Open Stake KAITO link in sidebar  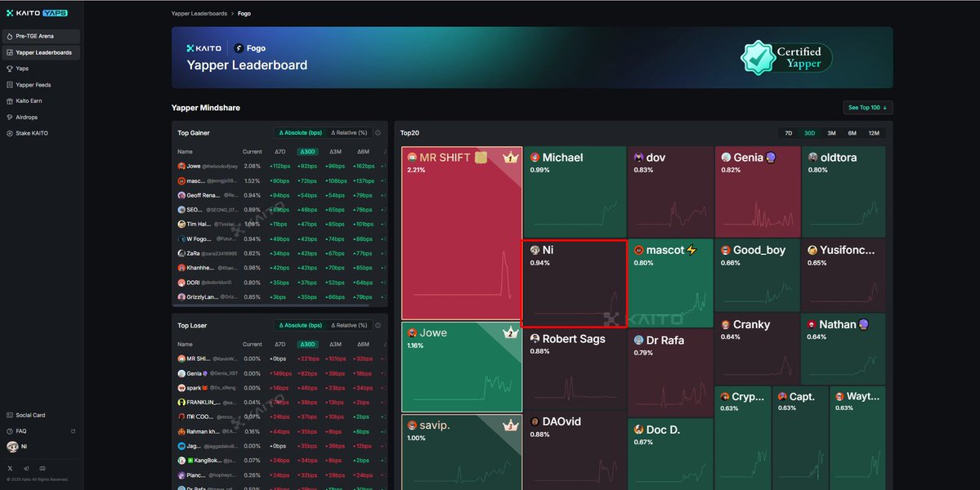click(x=41, y=134)
